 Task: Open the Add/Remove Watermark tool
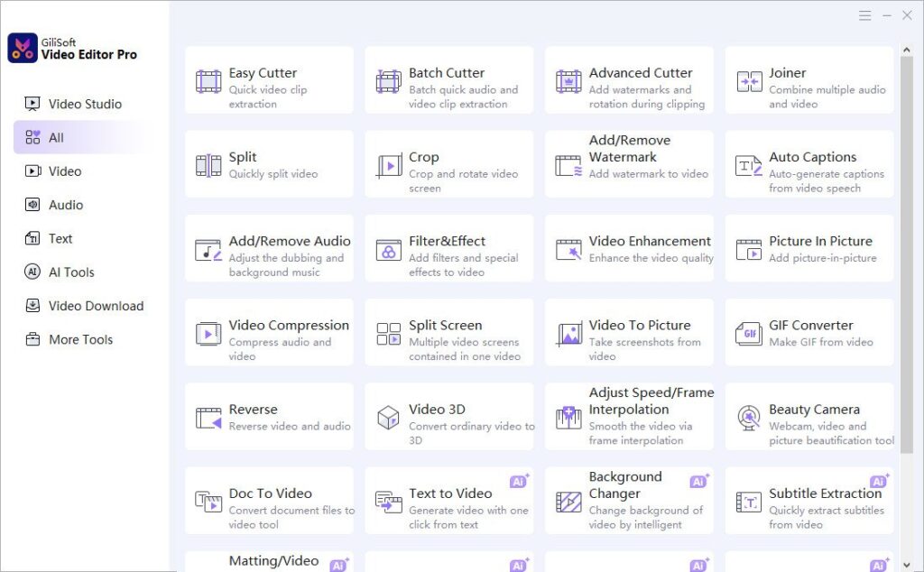[x=629, y=163]
